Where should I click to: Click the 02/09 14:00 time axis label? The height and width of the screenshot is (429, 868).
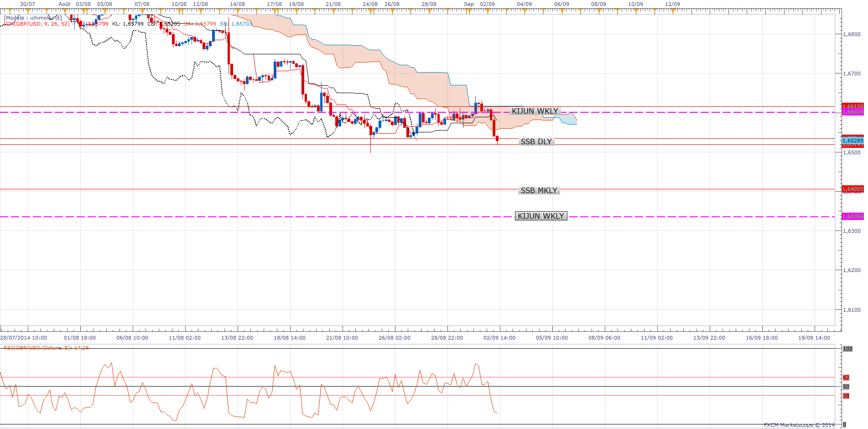(499, 338)
